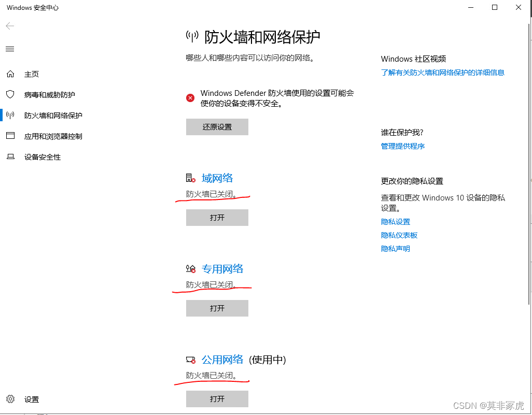
Task: Click 防火墙已关闭 text under 专用网络
Action: click(212, 285)
